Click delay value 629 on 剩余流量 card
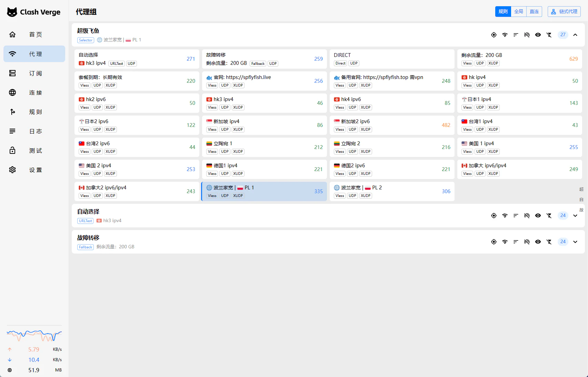Image resolution: width=588 pixels, height=377 pixels. (x=574, y=59)
